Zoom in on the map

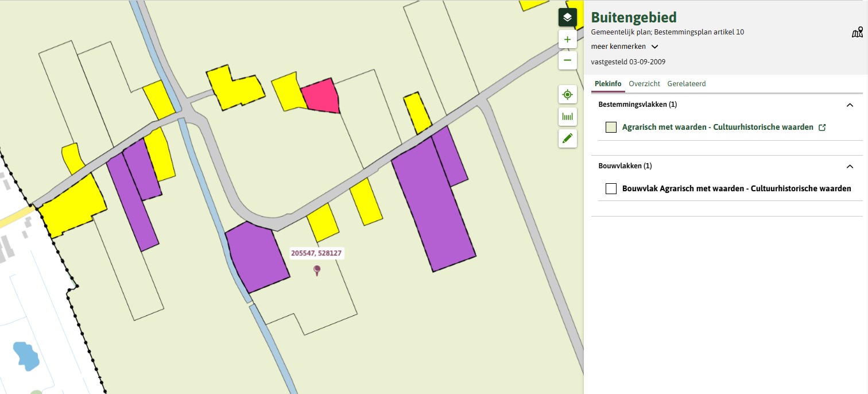click(x=567, y=40)
